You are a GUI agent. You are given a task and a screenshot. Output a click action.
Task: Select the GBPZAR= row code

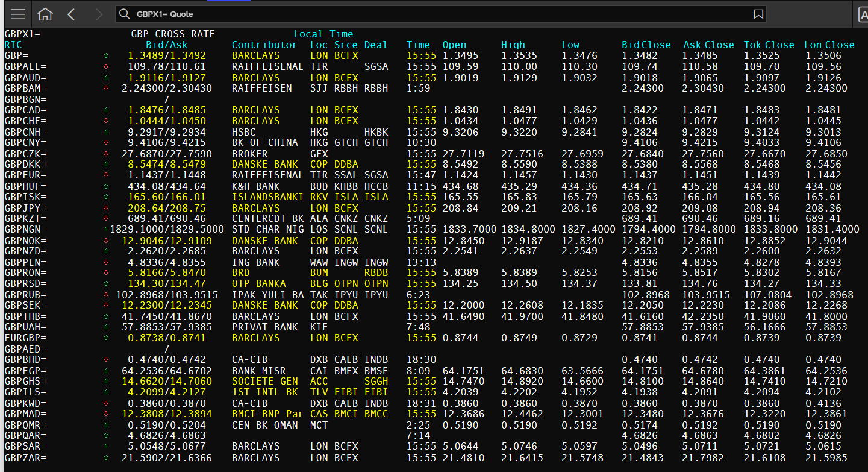click(25, 458)
